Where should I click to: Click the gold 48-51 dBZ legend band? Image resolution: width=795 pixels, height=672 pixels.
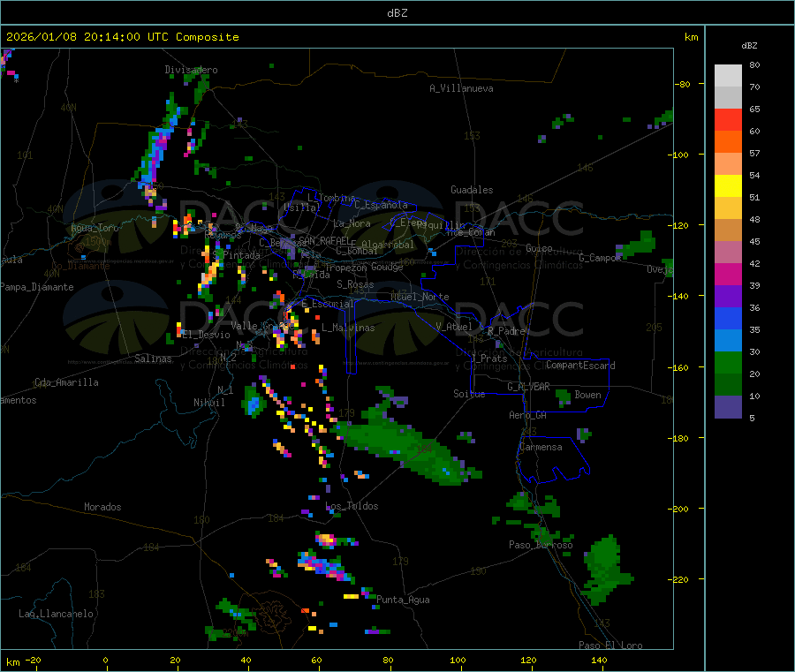[728, 208]
